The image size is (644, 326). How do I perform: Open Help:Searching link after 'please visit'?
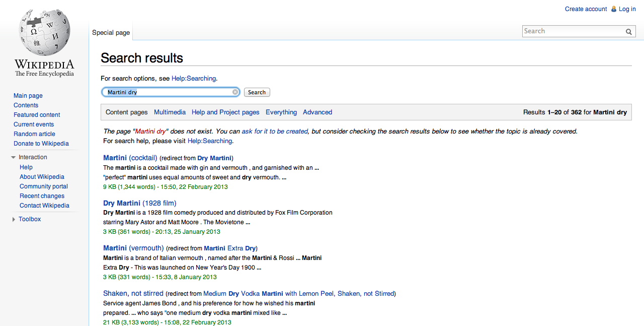point(210,141)
